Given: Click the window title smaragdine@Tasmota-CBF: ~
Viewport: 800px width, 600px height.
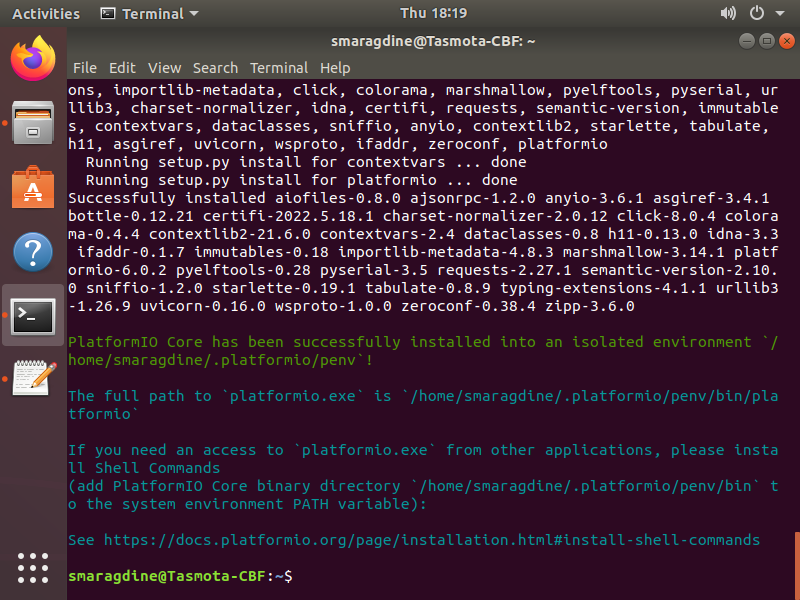Looking at the screenshot, I should 433,41.
